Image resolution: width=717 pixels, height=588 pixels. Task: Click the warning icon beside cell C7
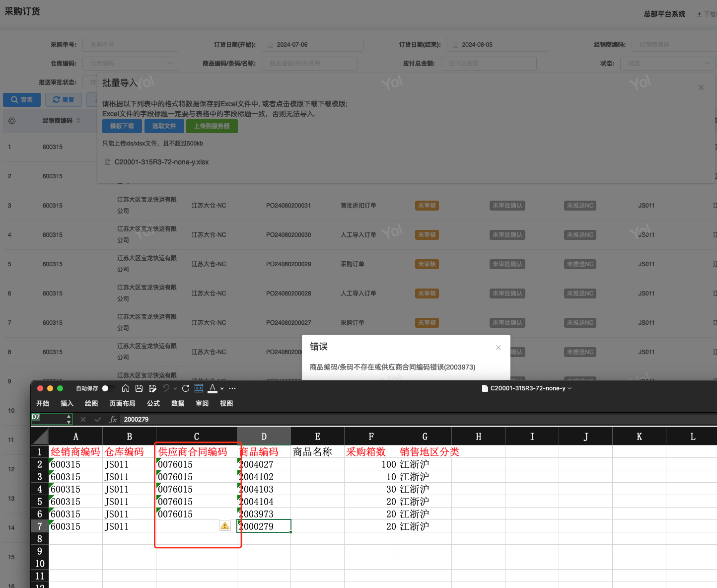pyautogui.click(x=225, y=525)
